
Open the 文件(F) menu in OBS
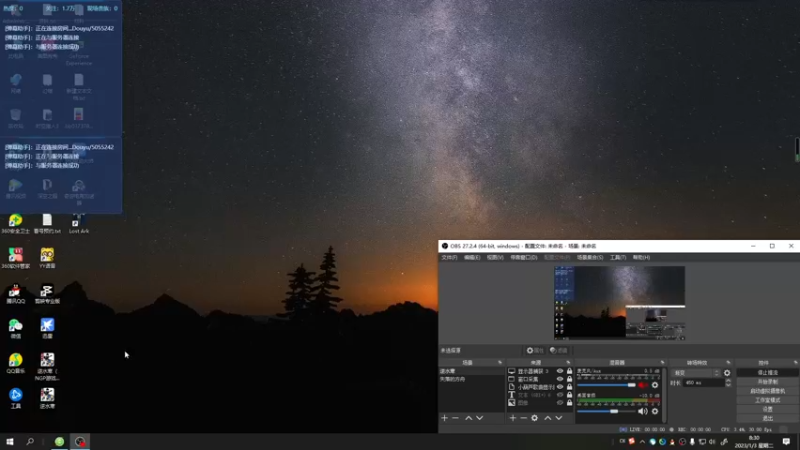pos(449,258)
